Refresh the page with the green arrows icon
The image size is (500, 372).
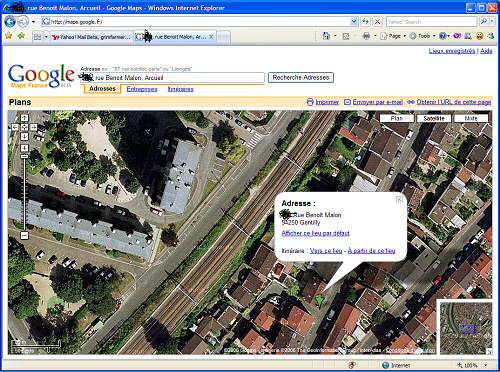coord(366,22)
